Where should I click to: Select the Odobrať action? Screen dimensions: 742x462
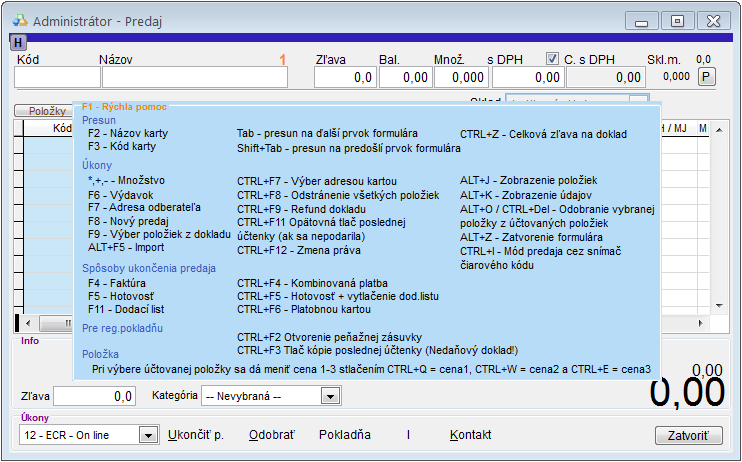click(x=271, y=435)
